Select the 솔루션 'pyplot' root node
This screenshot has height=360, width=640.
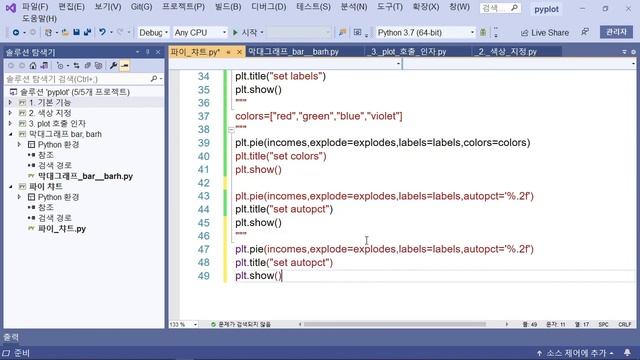75,92
